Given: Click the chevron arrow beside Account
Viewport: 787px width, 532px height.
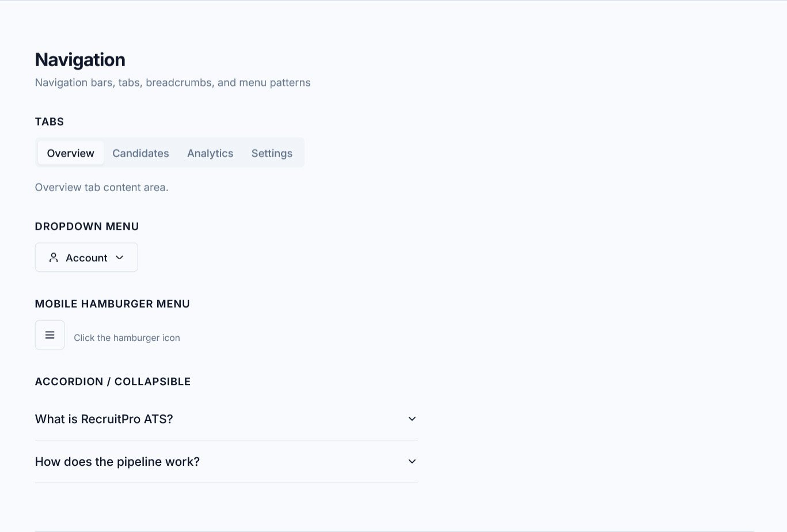Looking at the screenshot, I should (120, 258).
